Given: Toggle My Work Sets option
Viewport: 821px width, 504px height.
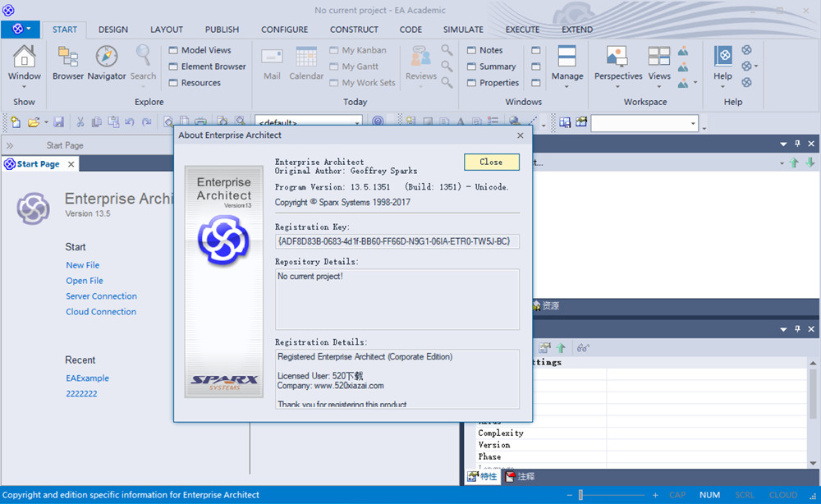Looking at the screenshot, I should [362, 83].
